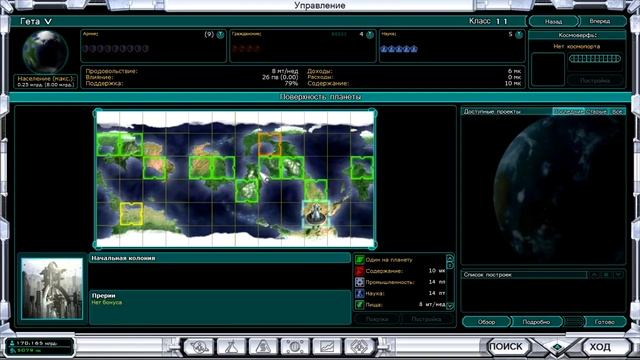Click the Продовольствие 8 мт/нед line
Viewport: 640px width, 360px height.
(191, 71)
